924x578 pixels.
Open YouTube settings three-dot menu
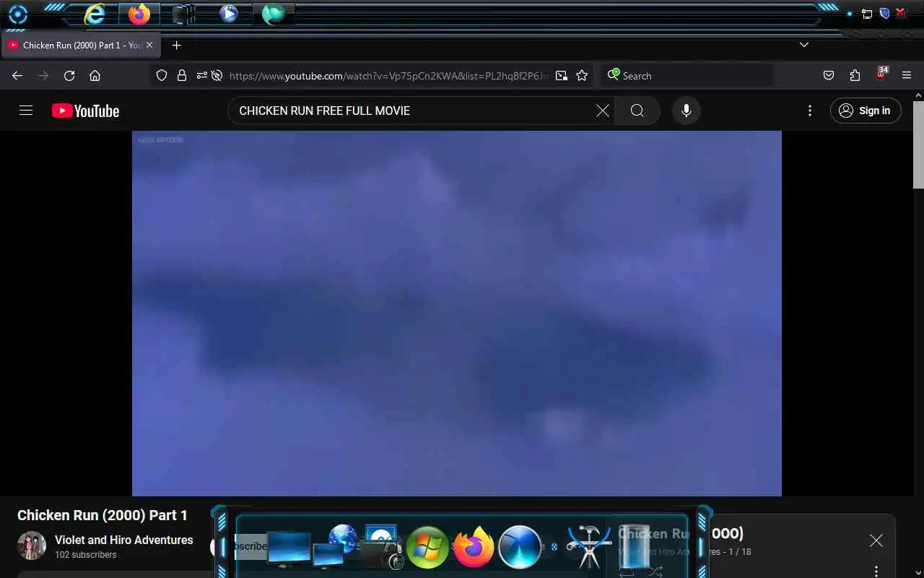tap(810, 111)
